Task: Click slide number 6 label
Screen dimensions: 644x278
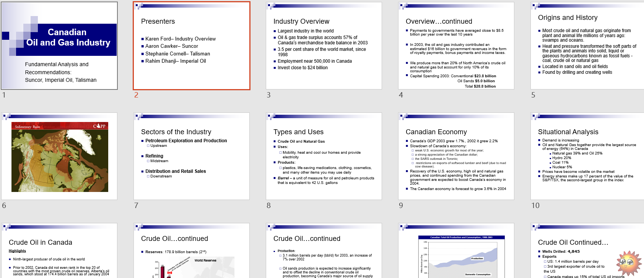Action: tap(4, 205)
